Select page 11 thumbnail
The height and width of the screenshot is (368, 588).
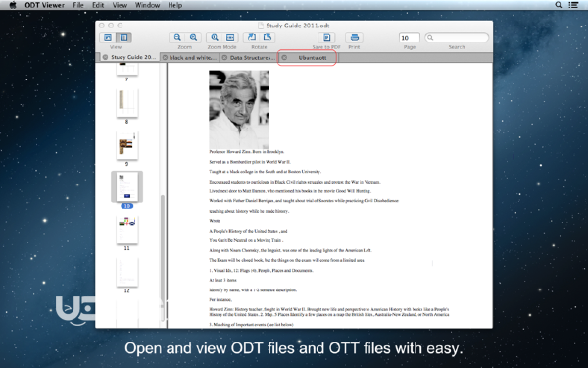click(126, 231)
